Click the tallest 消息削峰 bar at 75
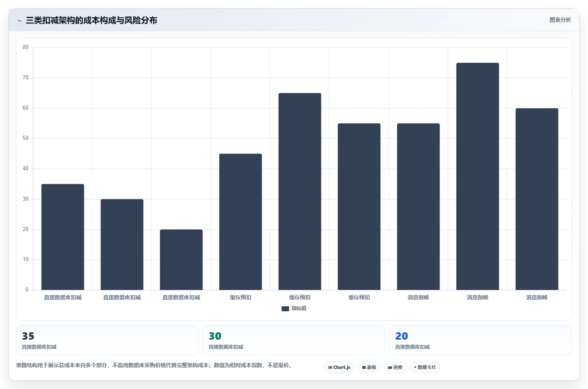Viewport: 588px width, 389px height. [477, 176]
